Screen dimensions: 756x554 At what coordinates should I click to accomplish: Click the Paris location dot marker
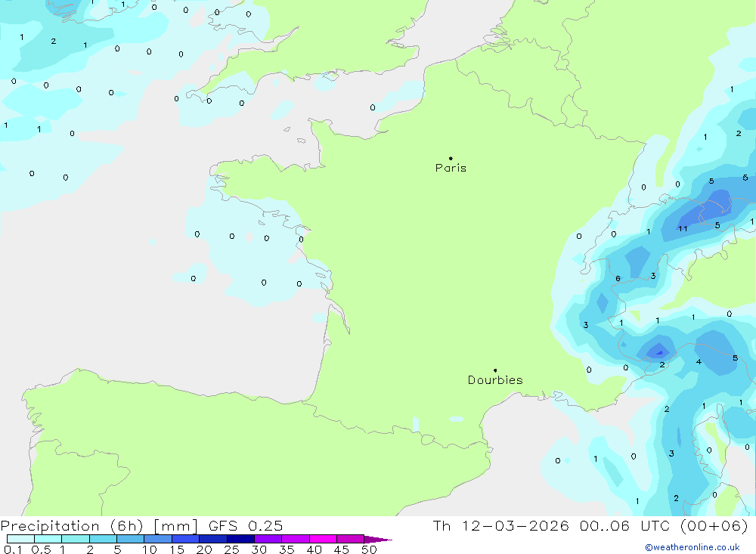coord(451,158)
